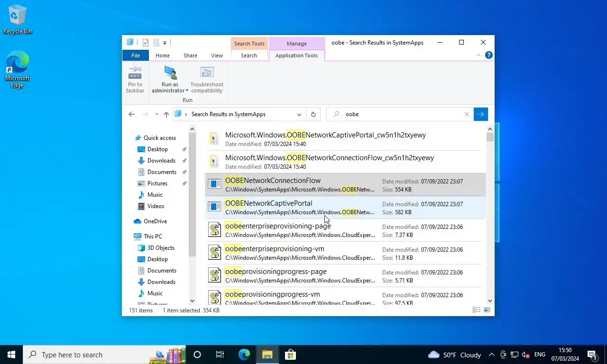Click Troubleshoot compatibility icon

pos(207,73)
